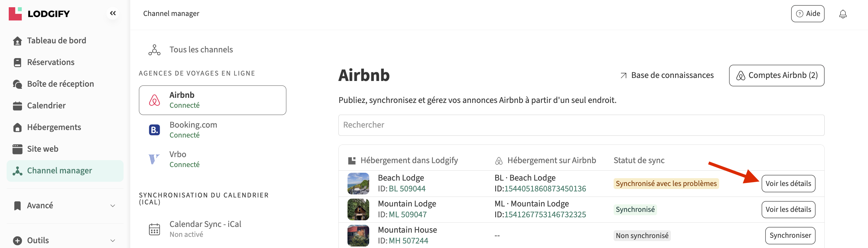
Task: View details for Beach Lodge
Action: point(788,184)
